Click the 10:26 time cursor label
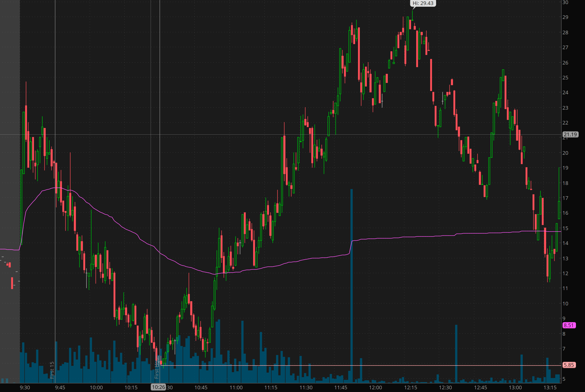Viewport: 585px width, 392px height. [x=159, y=387]
